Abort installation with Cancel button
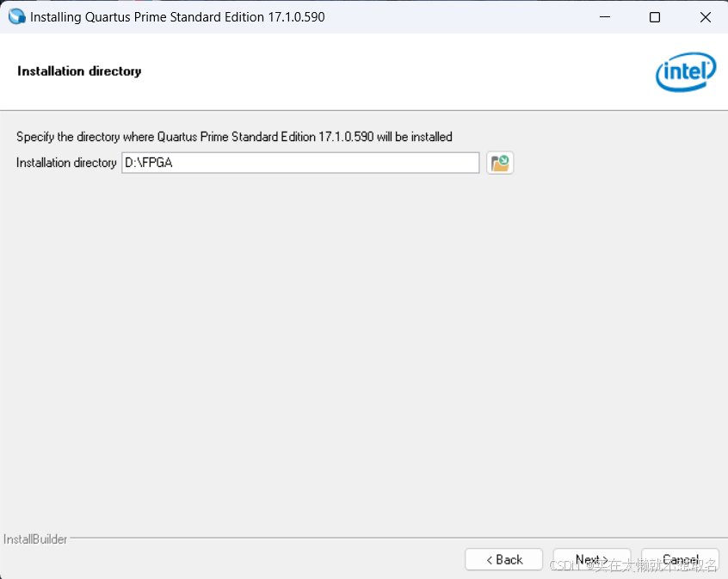 coord(680,559)
